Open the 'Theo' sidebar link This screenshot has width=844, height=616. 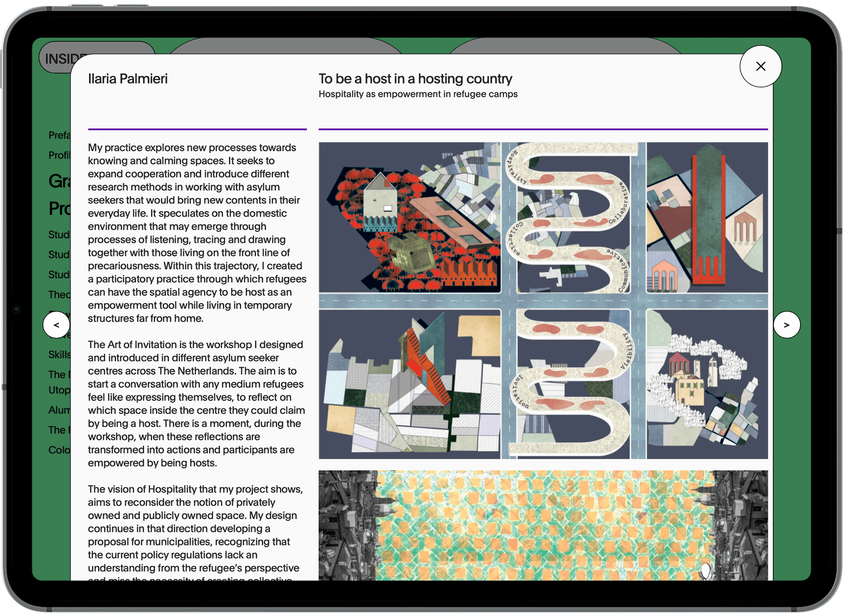click(59, 295)
